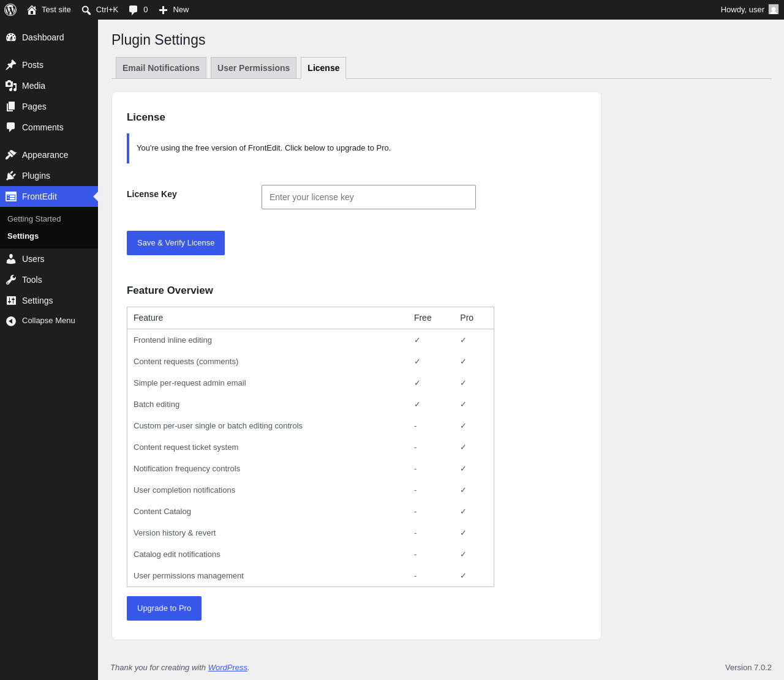The height and width of the screenshot is (680, 784).
Task: Click Simple per-request admin email text
Action: point(190,383)
